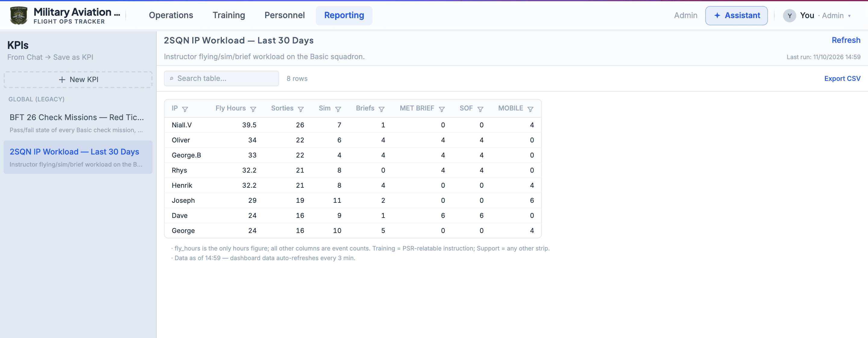Select the Joseph row name

click(183, 201)
